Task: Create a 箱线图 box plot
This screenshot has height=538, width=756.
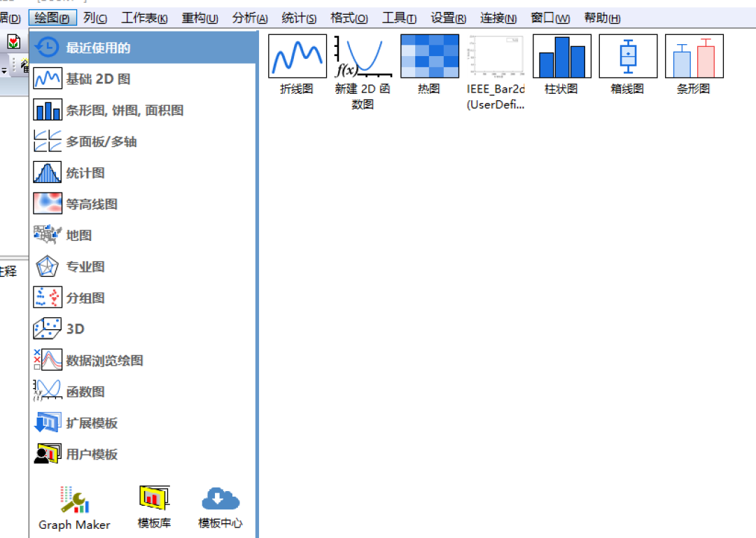Action: pyautogui.click(x=628, y=64)
